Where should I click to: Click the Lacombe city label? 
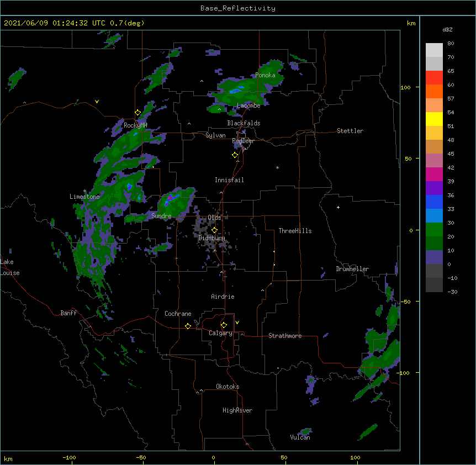point(248,105)
